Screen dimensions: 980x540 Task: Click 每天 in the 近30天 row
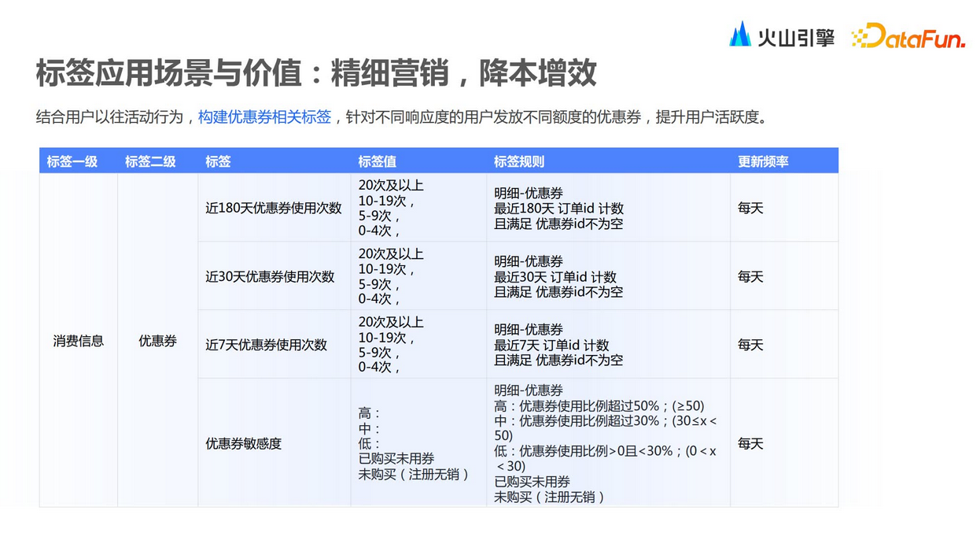click(x=750, y=277)
